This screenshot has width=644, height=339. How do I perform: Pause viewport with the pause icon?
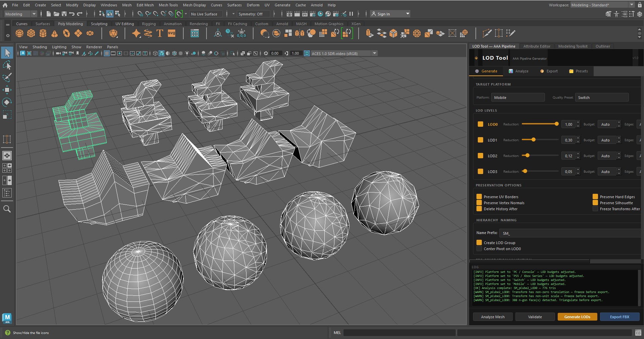click(351, 14)
